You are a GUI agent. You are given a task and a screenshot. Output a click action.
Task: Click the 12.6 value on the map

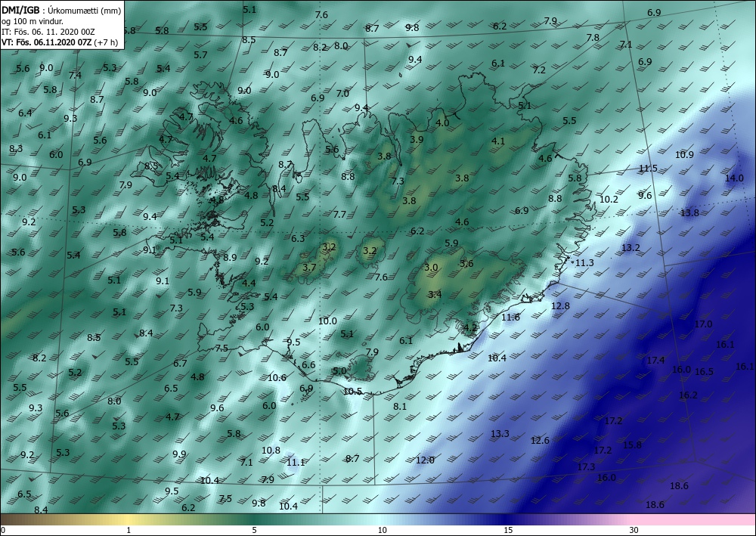pos(540,441)
